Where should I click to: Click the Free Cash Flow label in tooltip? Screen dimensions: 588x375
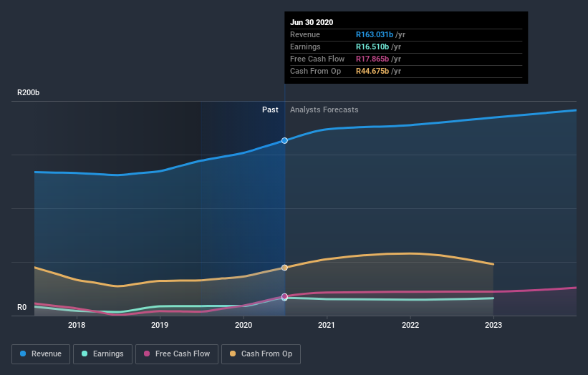click(317, 59)
